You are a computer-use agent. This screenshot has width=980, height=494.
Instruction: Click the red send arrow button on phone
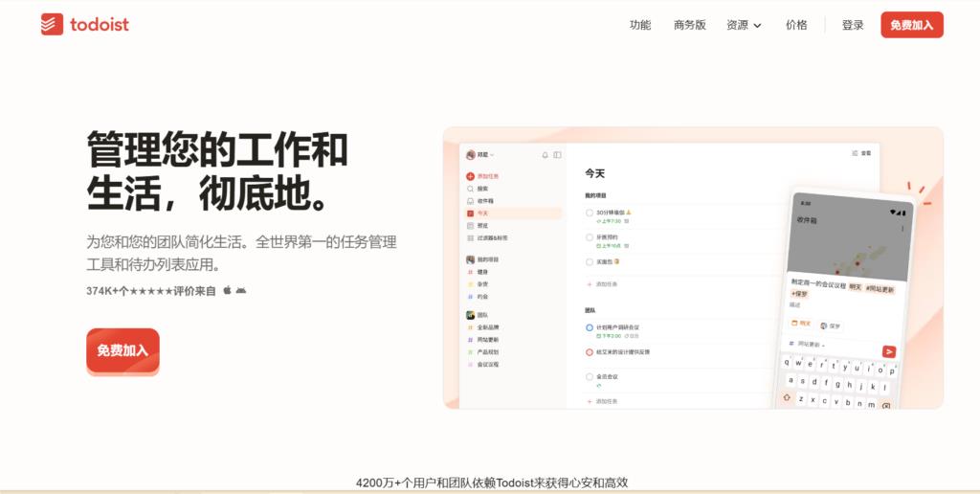coord(889,352)
